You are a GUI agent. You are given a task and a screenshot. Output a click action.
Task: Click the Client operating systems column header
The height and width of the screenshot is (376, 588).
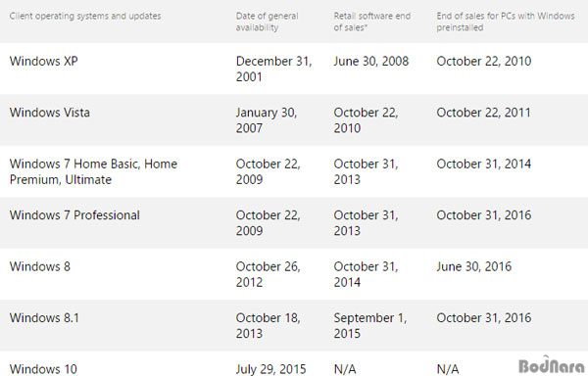(x=85, y=16)
